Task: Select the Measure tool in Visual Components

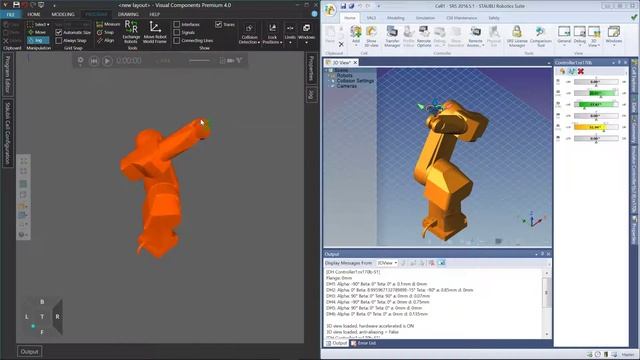Action: (x=108, y=24)
